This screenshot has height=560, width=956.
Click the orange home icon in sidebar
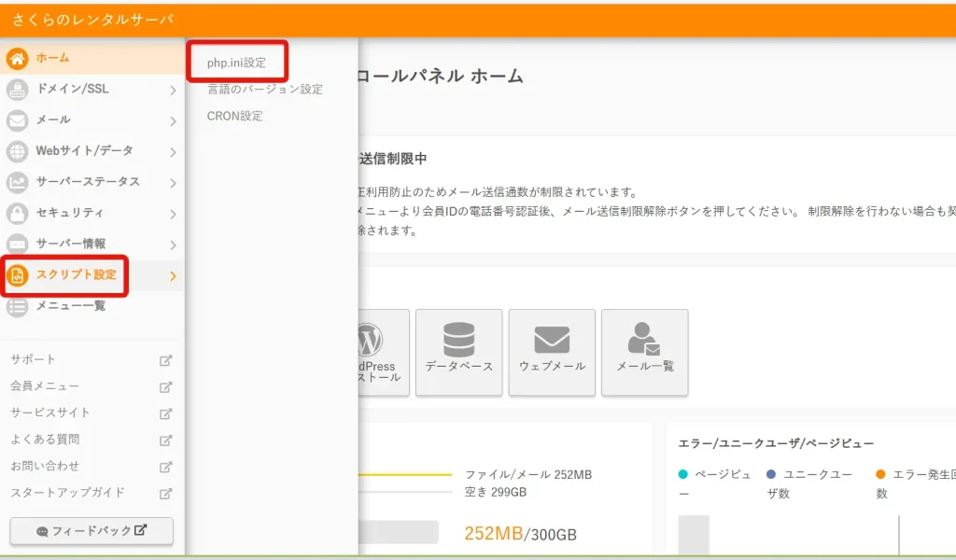tap(17, 59)
